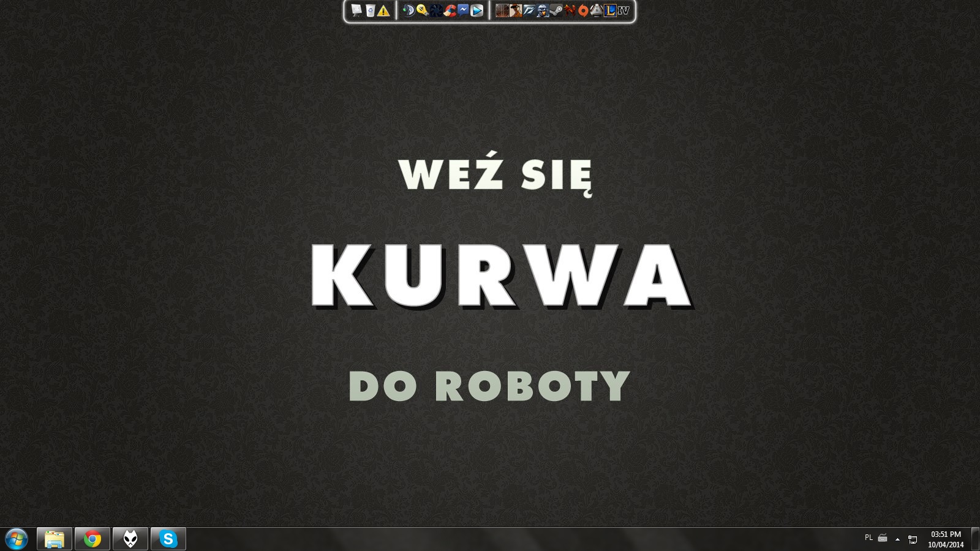
Task: Launch Google Chrome from the taskbar
Action: (x=92, y=539)
